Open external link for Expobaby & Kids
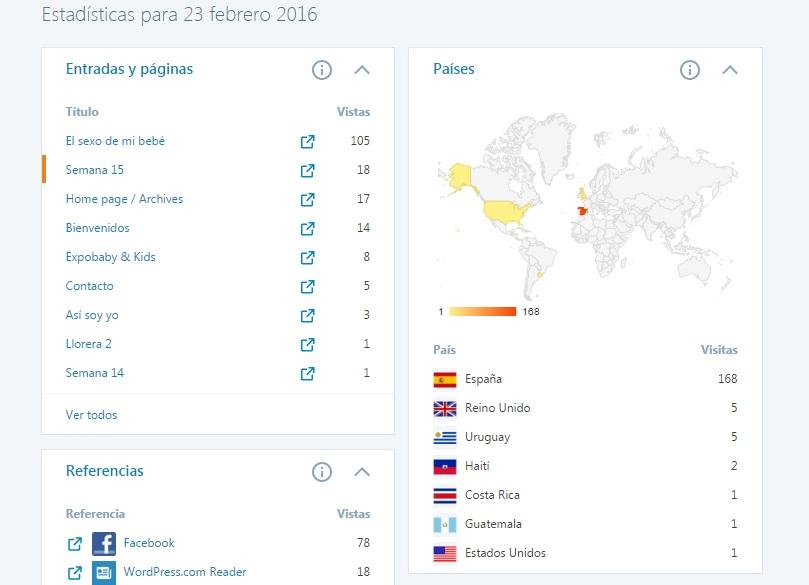Image resolution: width=809 pixels, height=585 pixels. coord(308,258)
